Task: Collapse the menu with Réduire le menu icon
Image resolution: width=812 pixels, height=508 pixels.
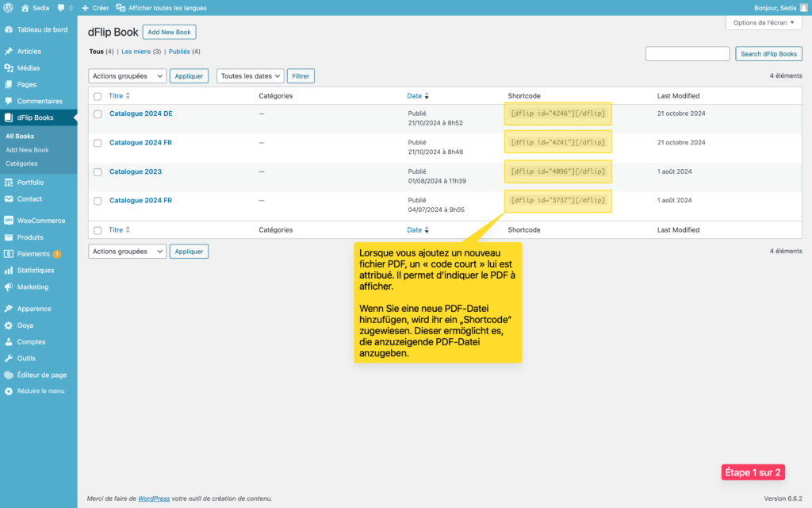Action: coord(9,391)
